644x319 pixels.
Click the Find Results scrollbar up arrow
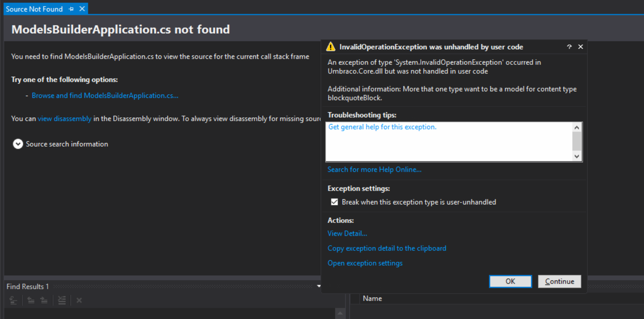339,314
